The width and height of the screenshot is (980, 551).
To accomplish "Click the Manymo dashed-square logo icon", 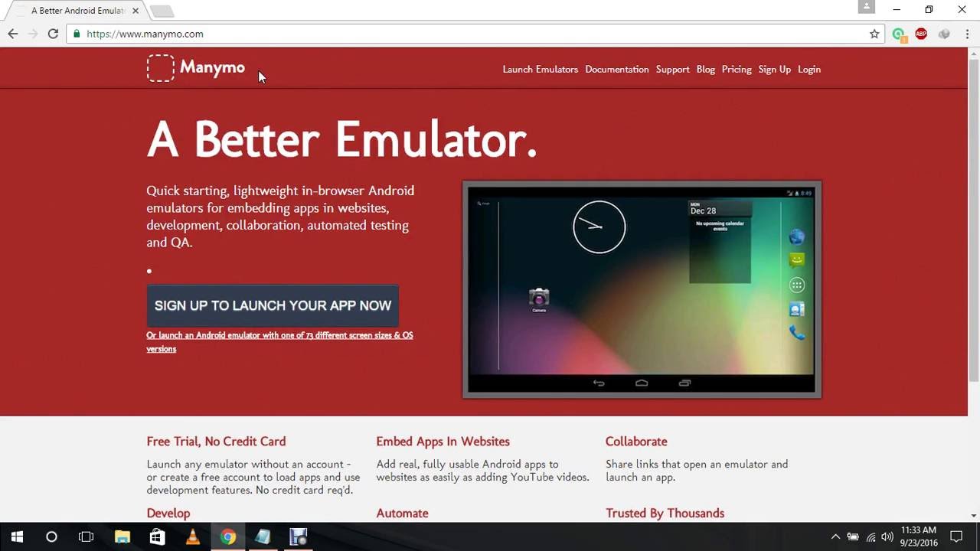I will [161, 68].
